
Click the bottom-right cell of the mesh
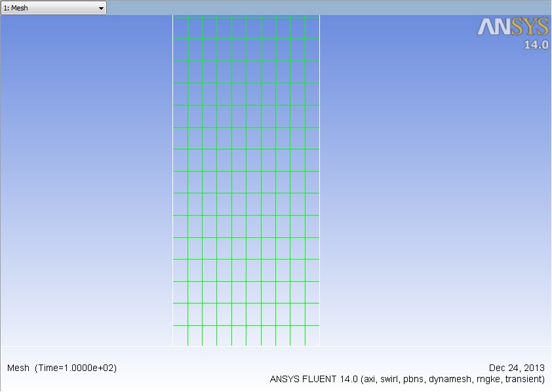coord(312,335)
